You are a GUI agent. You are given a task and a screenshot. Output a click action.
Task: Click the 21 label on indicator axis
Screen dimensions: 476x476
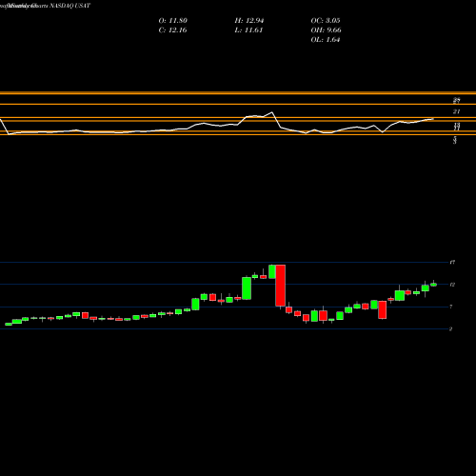click(456, 111)
